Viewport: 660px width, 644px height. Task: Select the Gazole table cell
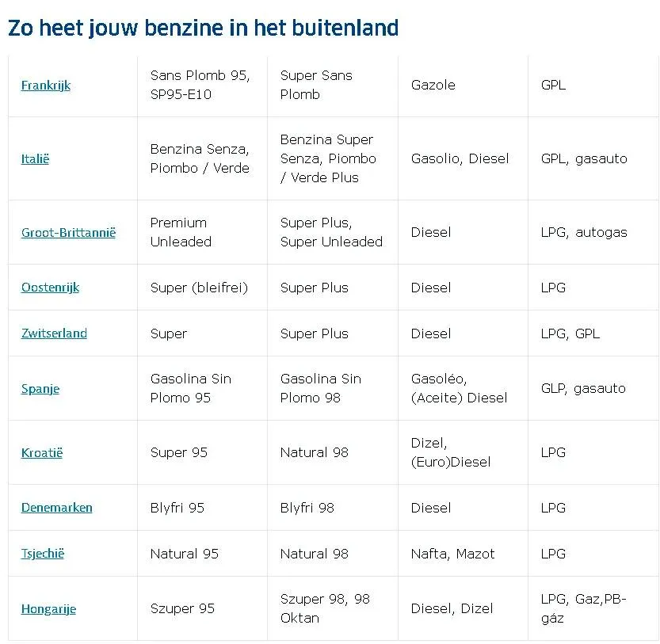[x=463, y=86]
